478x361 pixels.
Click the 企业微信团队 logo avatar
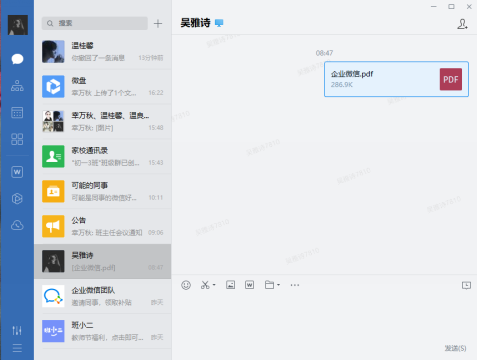click(x=53, y=296)
